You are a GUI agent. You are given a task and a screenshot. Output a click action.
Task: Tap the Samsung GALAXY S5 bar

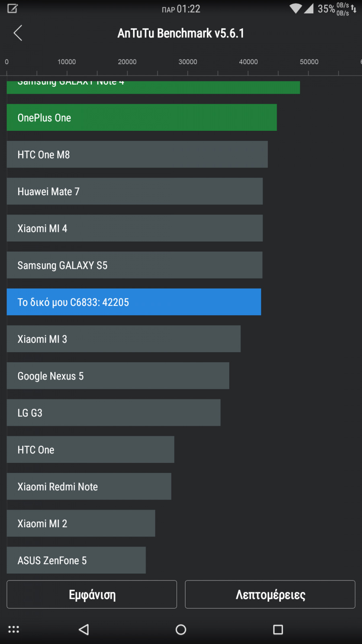point(134,265)
